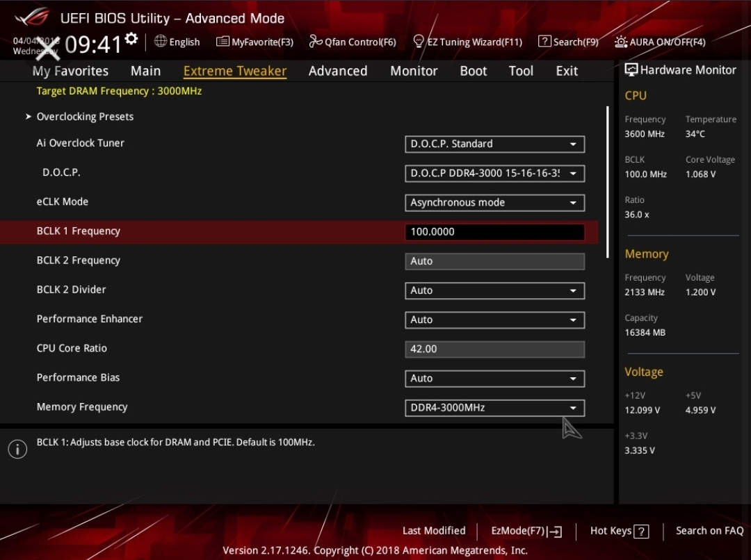Open the Exit tab
The width and height of the screenshot is (751, 560).
(x=567, y=71)
